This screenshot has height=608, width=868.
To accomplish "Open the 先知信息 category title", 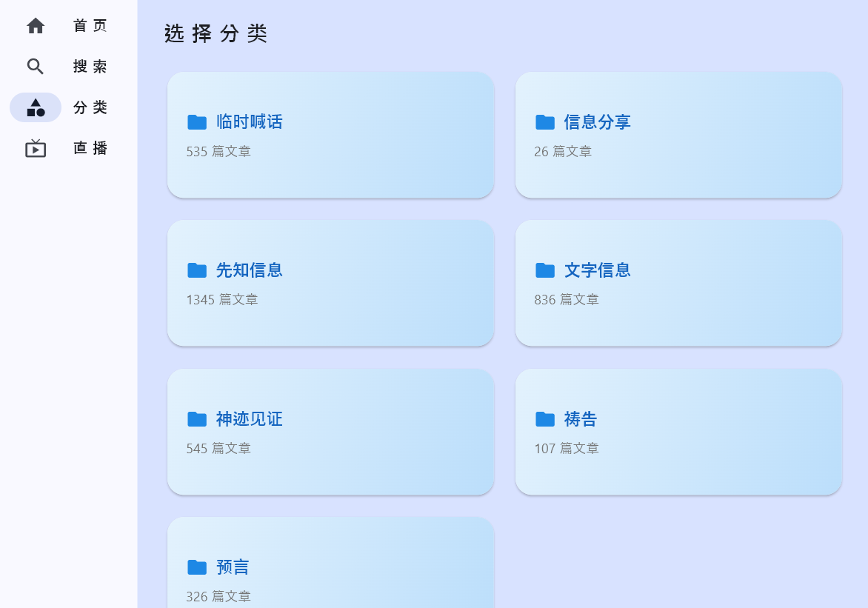I will (x=250, y=270).
